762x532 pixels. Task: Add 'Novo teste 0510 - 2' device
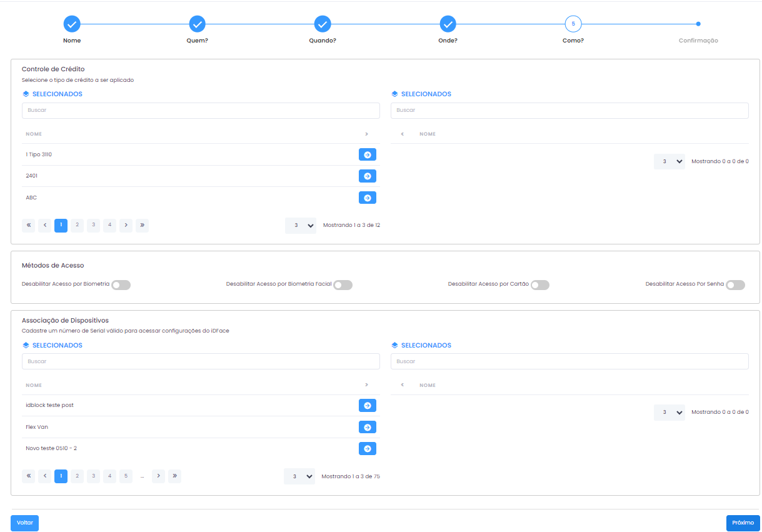367,448
